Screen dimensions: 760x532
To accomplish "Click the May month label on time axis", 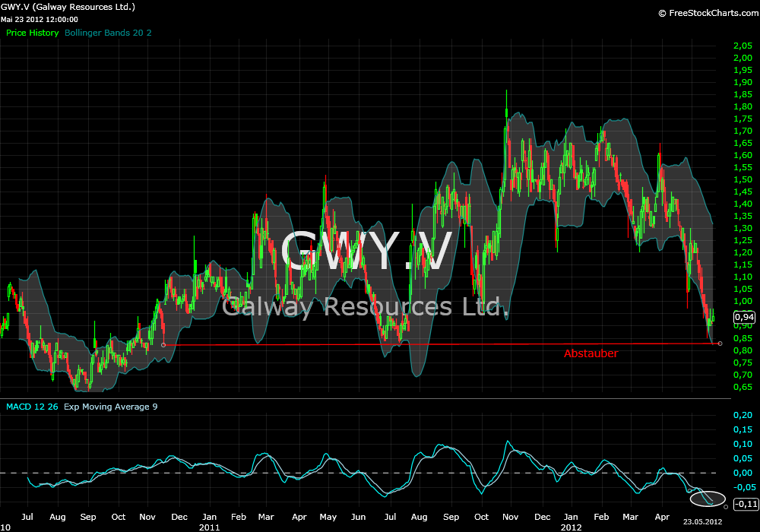I will click(x=328, y=517).
